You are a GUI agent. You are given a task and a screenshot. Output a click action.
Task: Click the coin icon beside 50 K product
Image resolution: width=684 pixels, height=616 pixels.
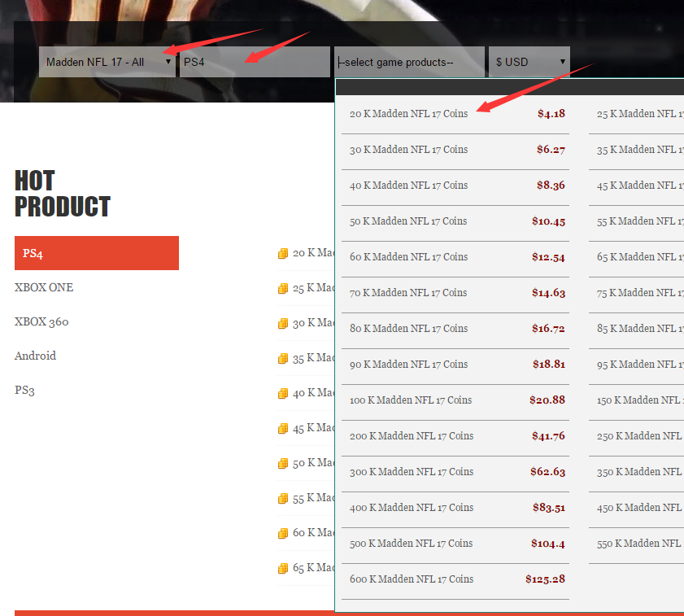(x=283, y=463)
